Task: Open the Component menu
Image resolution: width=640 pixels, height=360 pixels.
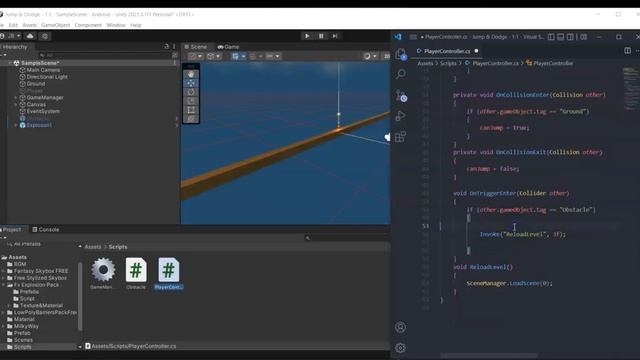Action: [x=88, y=25]
